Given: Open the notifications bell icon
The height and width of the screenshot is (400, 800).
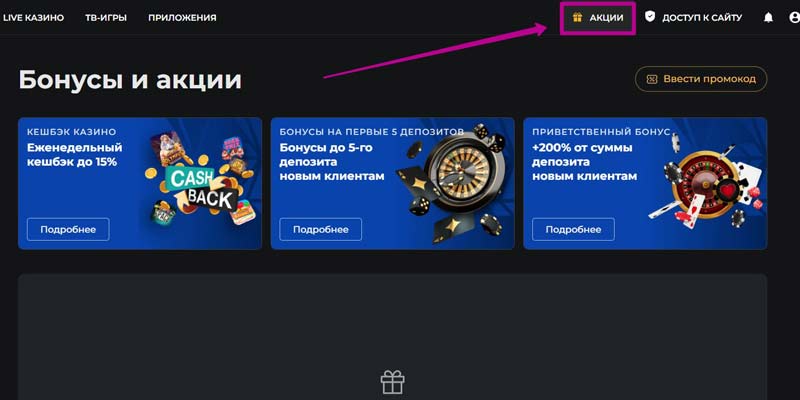Looking at the screenshot, I should 768,18.
